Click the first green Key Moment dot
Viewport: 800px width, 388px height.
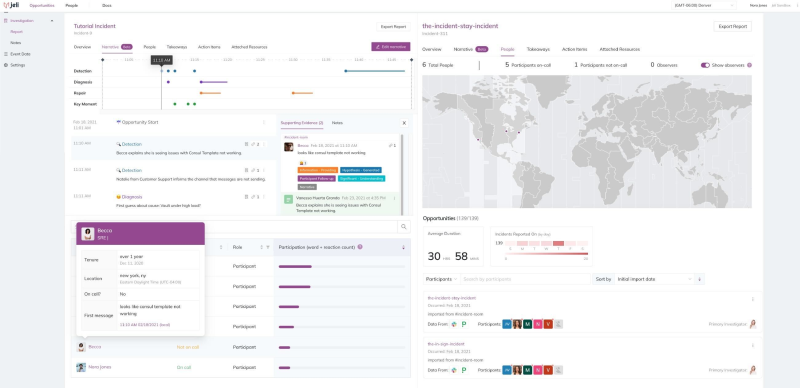pos(175,104)
